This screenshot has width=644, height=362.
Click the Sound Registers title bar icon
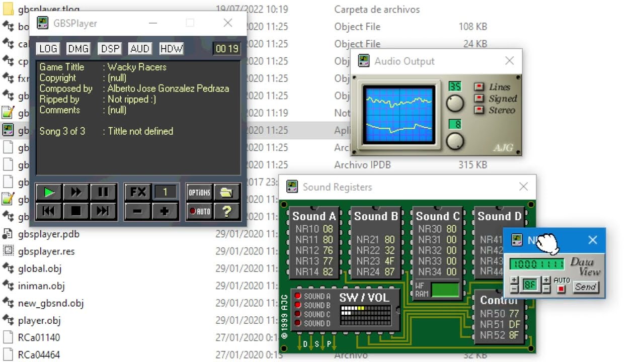click(292, 187)
